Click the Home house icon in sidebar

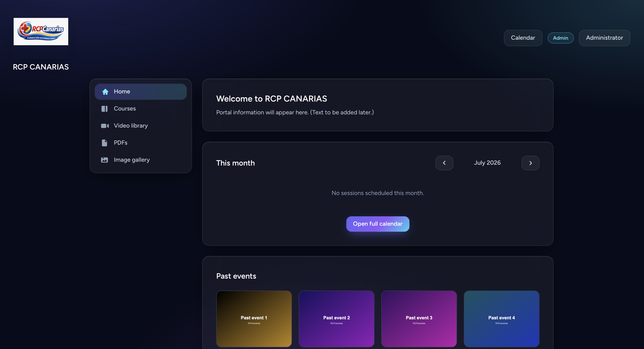coord(105,92)
